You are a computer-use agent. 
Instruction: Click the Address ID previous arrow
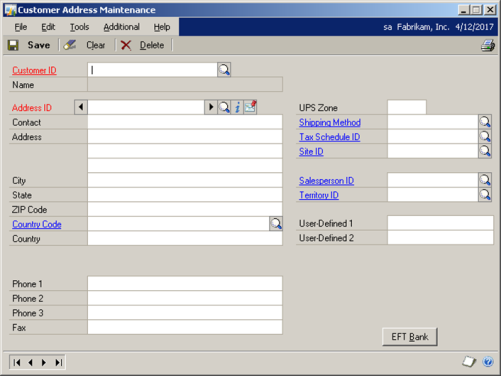(x=81, y=107)
